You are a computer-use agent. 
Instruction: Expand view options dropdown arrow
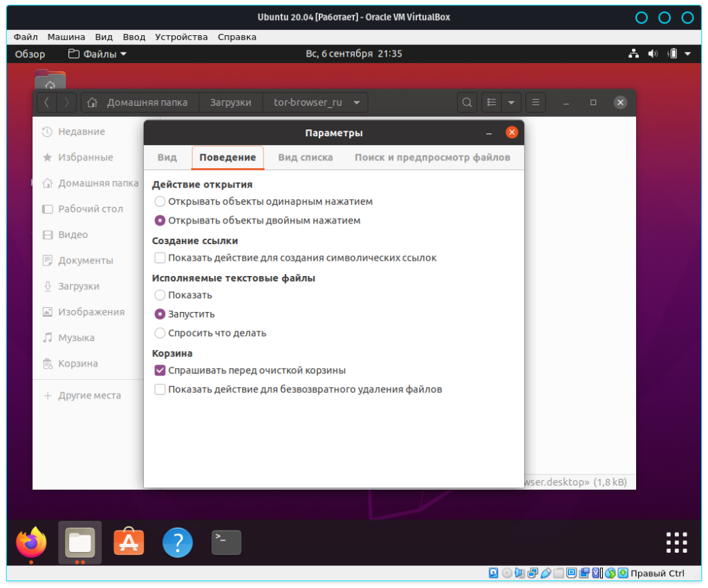tap(511, 102)
